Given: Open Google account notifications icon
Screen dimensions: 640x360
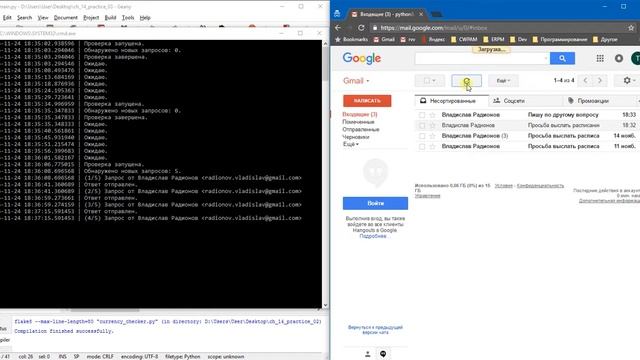Looking at the screenshot, I should click(x=619, y=58).
